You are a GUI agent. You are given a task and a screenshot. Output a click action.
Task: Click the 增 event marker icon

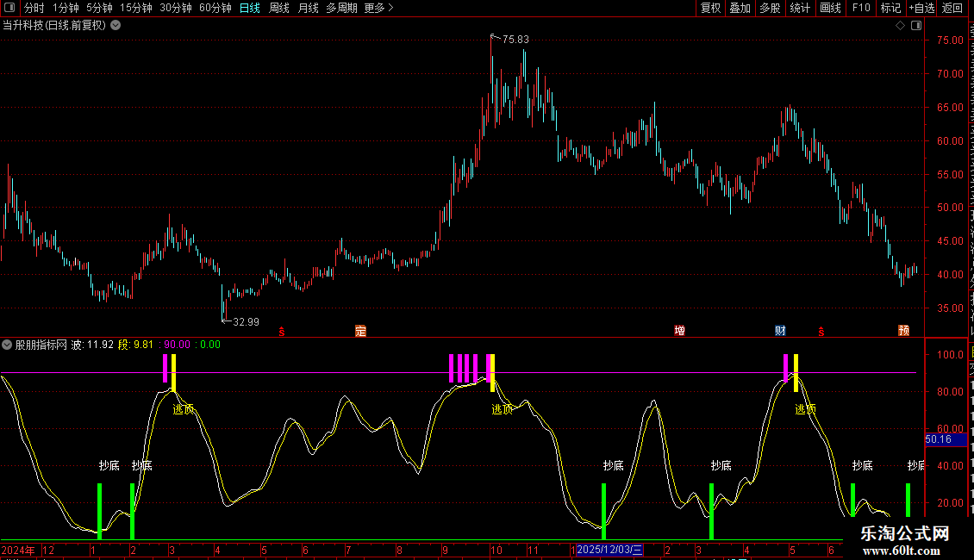(x=679, y=331)
